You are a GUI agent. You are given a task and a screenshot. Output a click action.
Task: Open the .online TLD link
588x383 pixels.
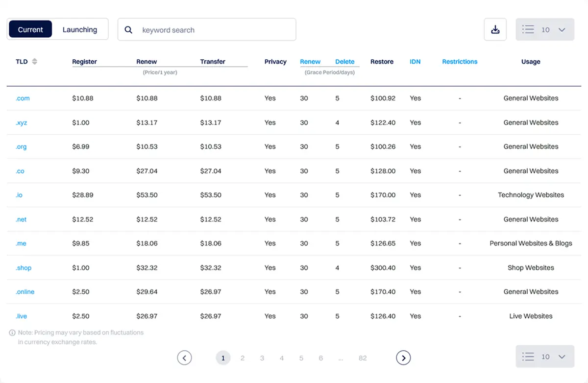click(x=25, y=292)
